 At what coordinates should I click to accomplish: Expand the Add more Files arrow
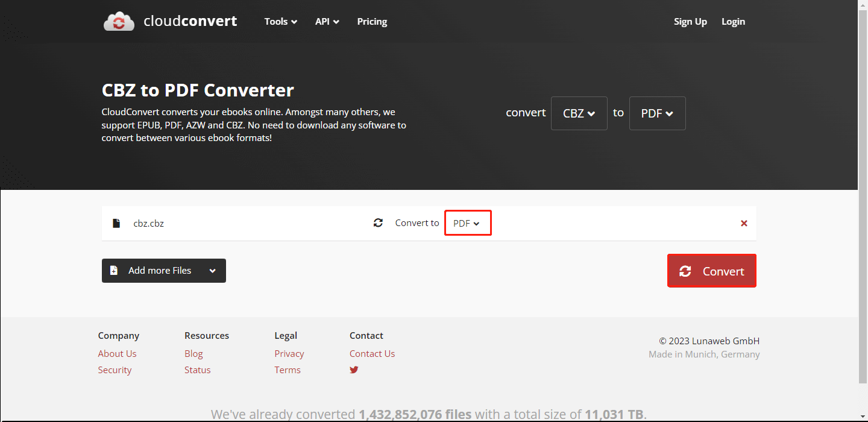tap(212, 271)
